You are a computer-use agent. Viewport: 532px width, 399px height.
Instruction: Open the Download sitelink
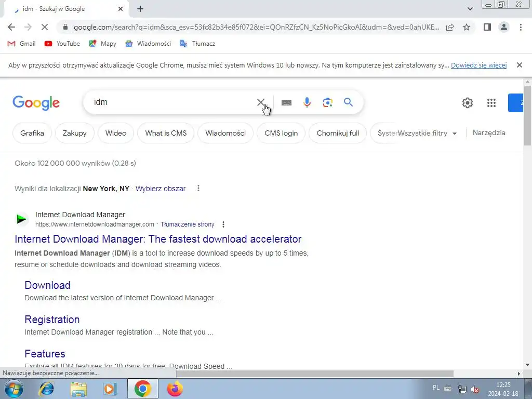[x=47, y=285]
